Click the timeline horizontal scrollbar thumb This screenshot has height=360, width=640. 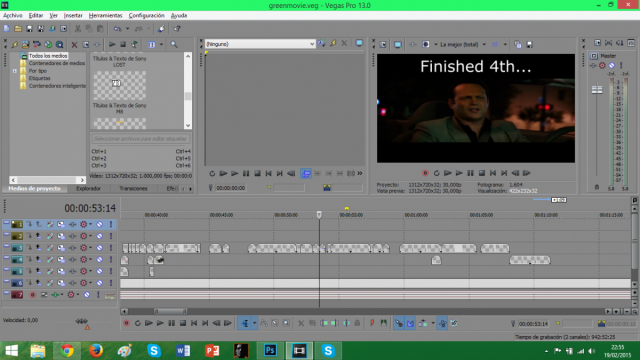click(x=171, y=311)
